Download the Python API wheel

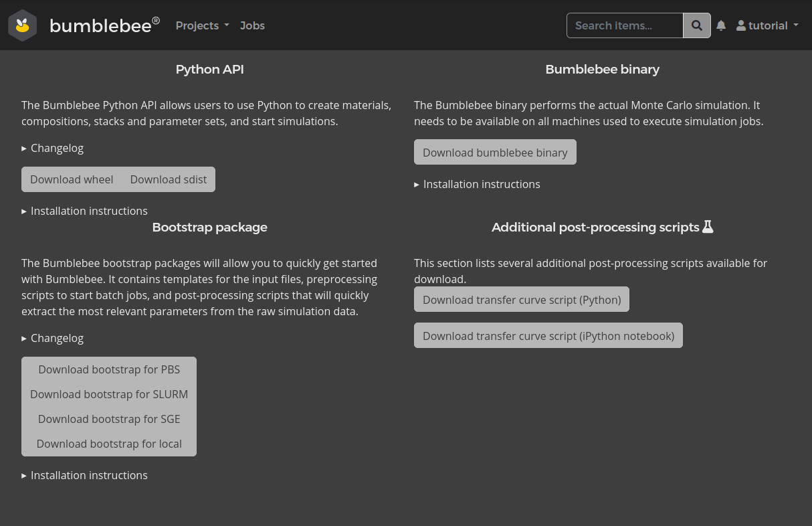72,179
